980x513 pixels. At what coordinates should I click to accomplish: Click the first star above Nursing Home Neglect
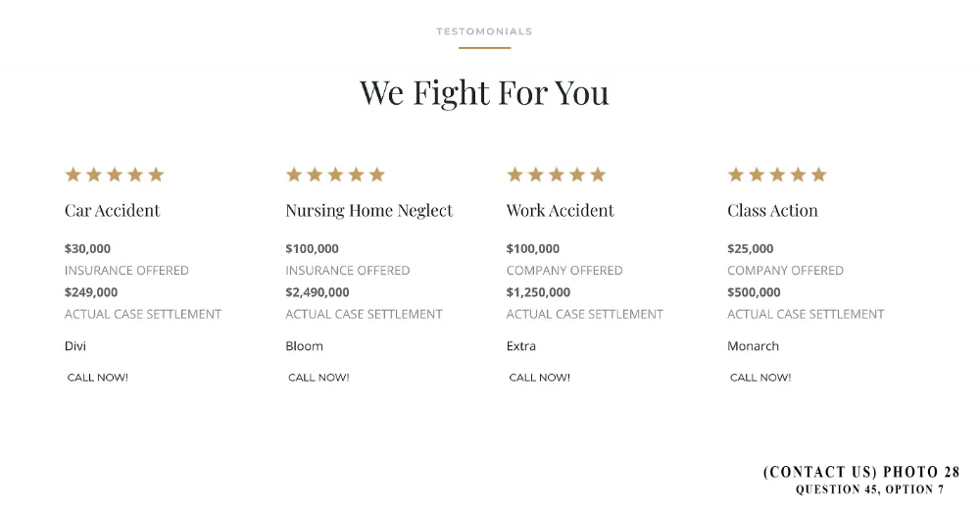(294, 175)
